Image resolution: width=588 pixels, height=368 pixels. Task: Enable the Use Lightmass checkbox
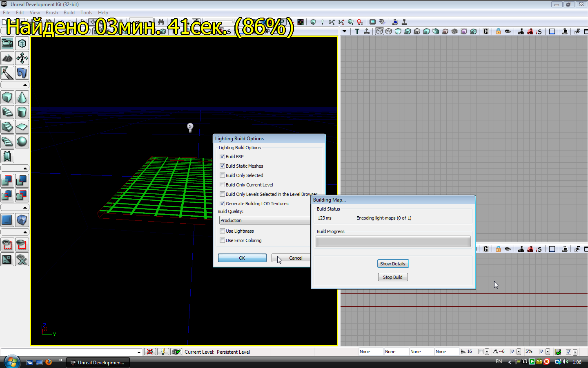[223, 231]
